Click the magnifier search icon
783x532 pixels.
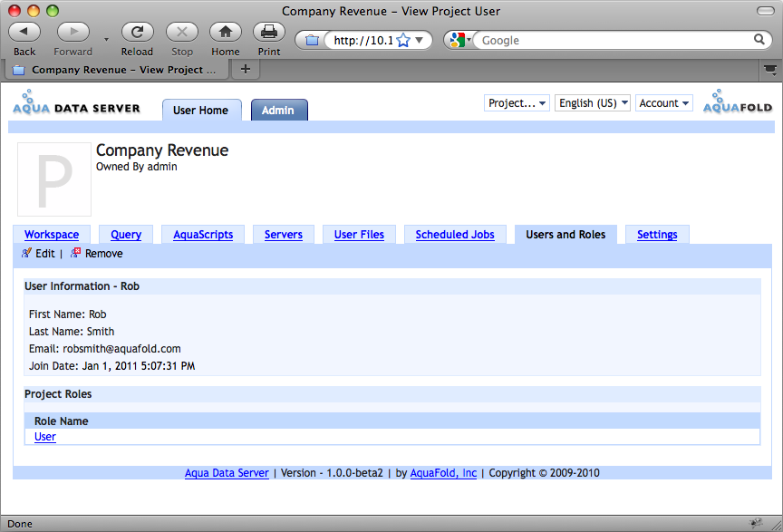(x=759, y=40)
